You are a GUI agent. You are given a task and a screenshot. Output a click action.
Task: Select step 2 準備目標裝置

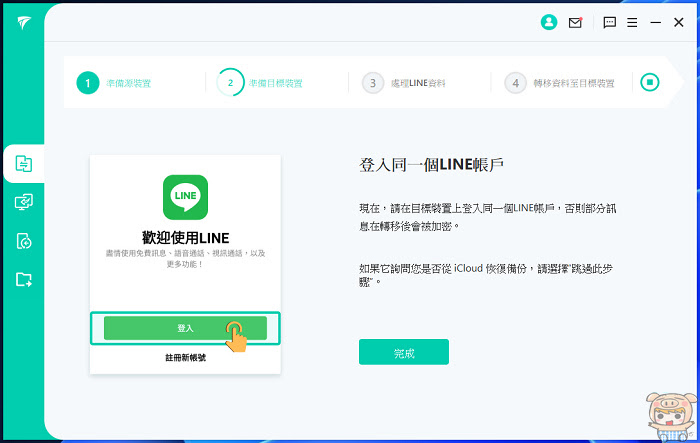[259, 83]
